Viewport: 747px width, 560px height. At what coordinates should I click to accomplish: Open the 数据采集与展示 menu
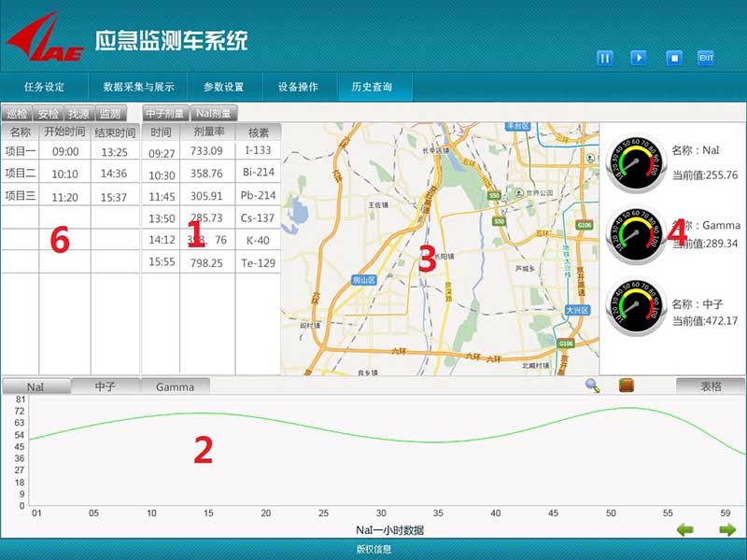click(x=138, y=87)
